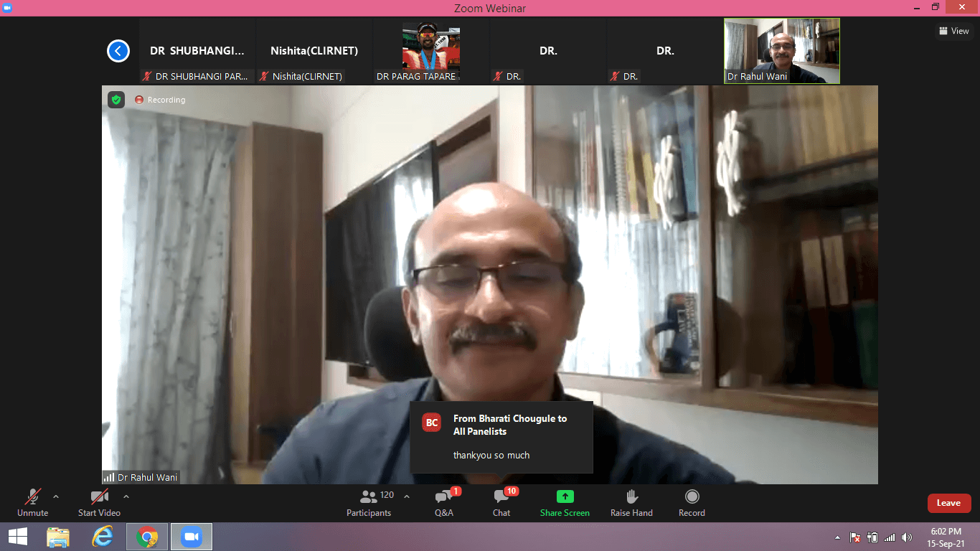Click the volume icon in system tray
The image size is (980, 551).
(907, 537)
